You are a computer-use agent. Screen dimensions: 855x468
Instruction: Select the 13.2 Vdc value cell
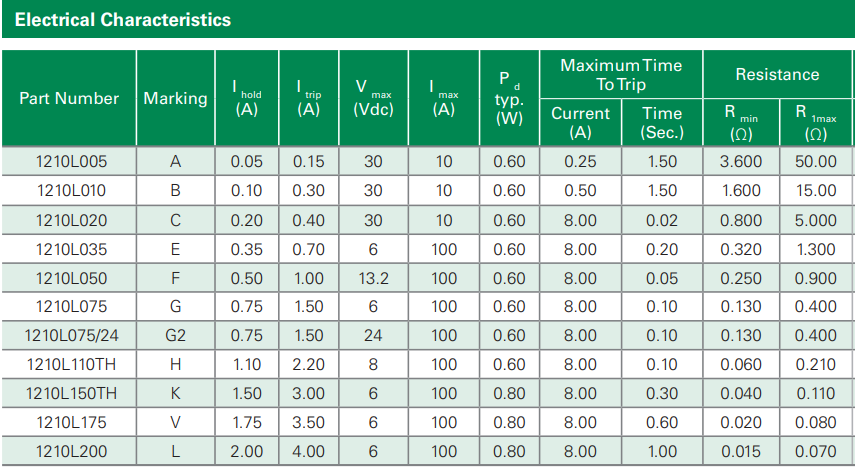tap(373, 278)
